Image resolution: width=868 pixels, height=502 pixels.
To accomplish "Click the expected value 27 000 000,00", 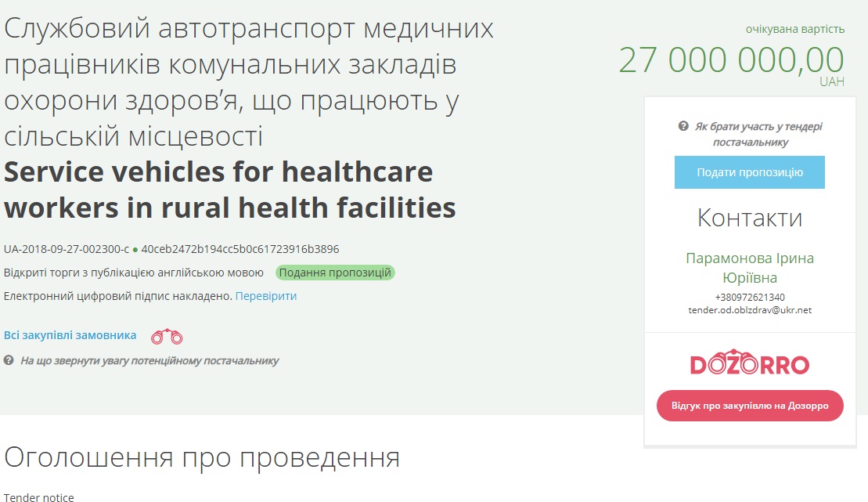I will 731,60.
